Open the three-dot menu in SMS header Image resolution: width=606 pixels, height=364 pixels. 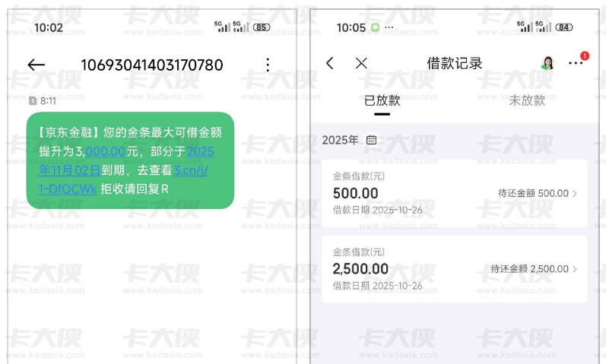[268, 65]
